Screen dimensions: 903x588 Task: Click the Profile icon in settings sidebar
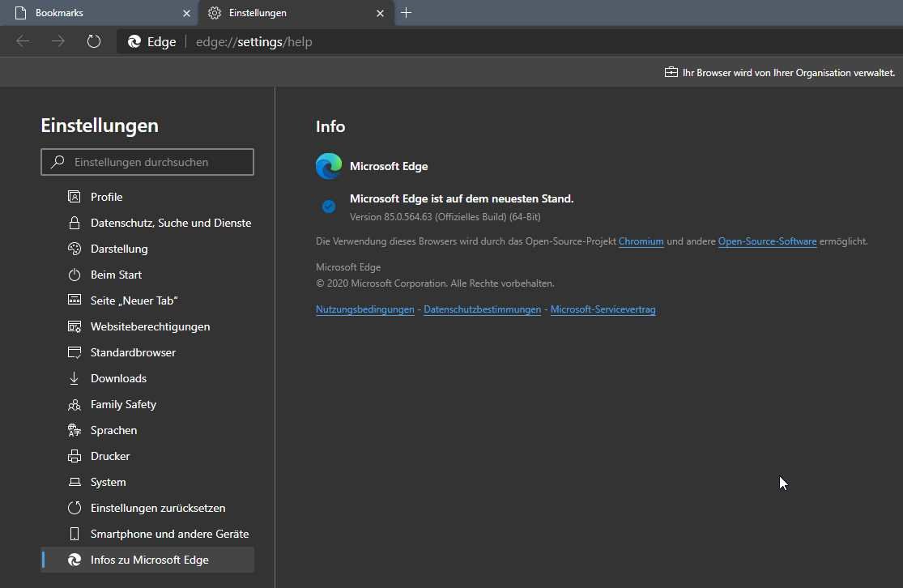[x=75, y=197]
